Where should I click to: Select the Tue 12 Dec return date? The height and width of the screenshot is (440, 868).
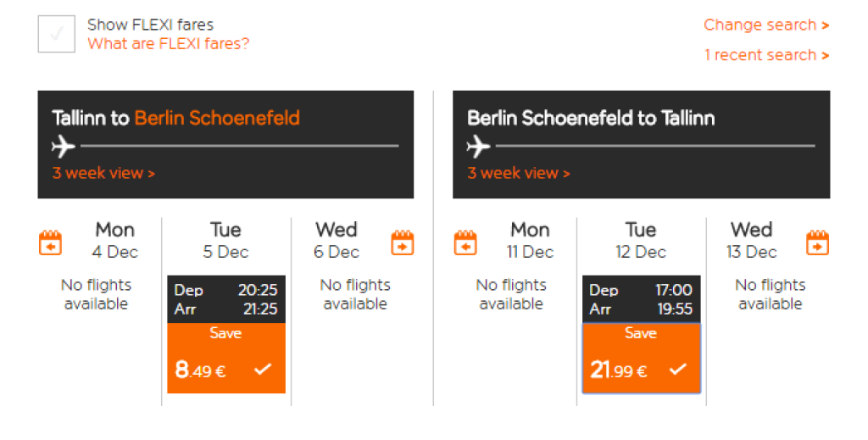point(641,240)
